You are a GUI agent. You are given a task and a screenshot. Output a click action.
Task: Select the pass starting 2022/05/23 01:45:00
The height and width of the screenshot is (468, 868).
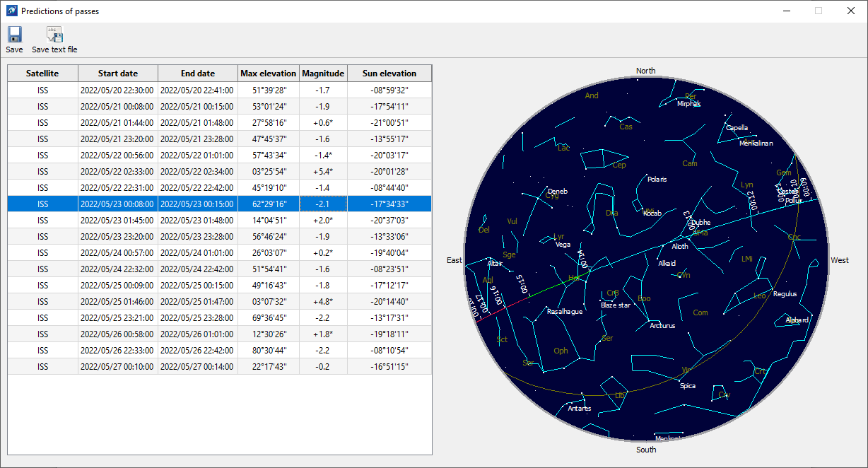click(219, 220)
